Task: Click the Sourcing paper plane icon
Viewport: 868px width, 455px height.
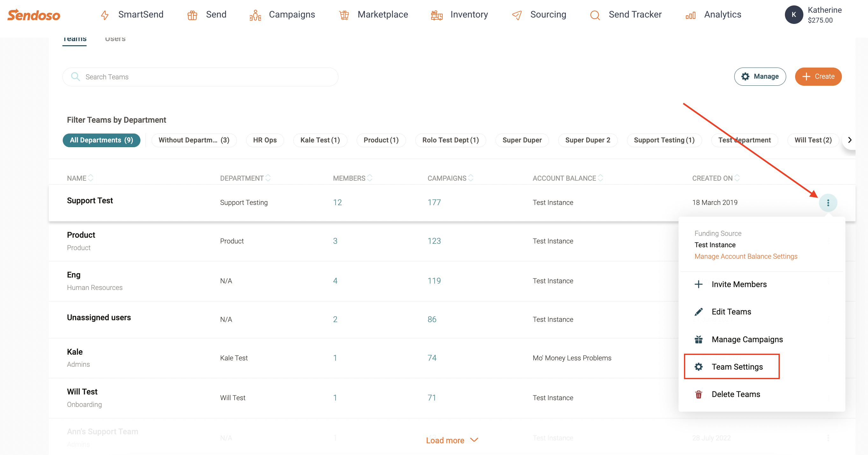Action: 517,15
